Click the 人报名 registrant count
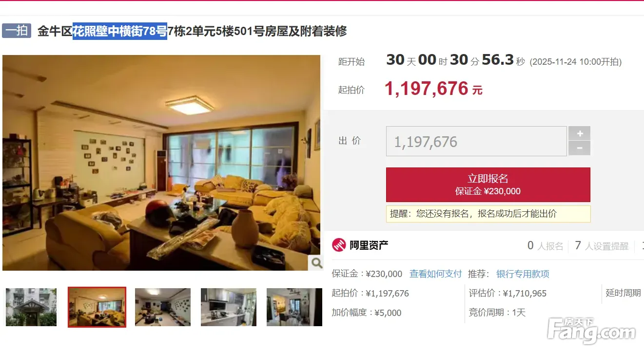The width and height of the screenshot is (644, 351). 545,246
